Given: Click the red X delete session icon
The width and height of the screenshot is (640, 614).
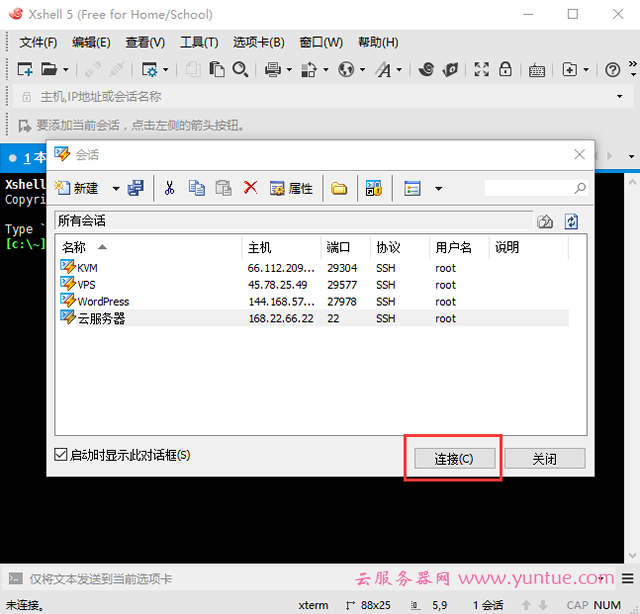Looking at the screenshot, I should coord(251,188).
